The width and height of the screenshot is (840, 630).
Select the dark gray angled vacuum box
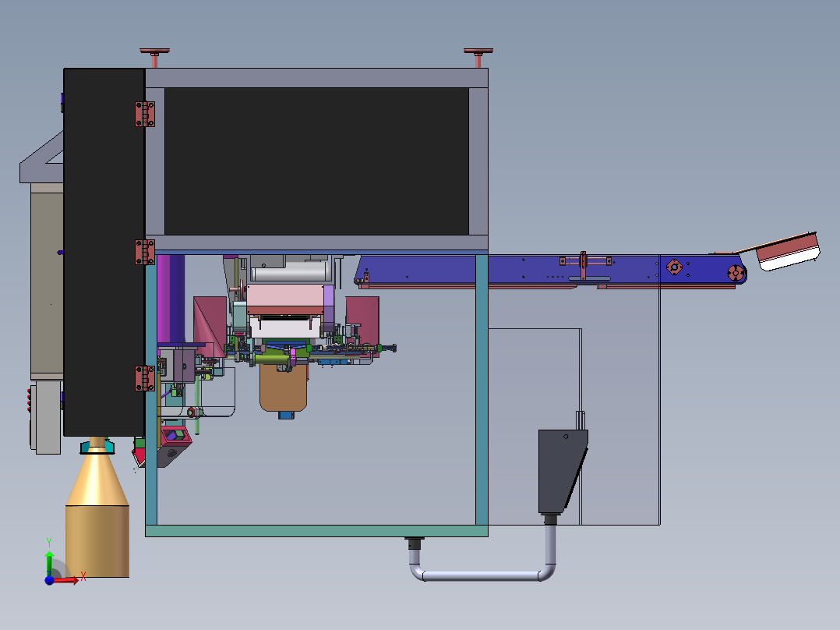click(x=563, y=472)
